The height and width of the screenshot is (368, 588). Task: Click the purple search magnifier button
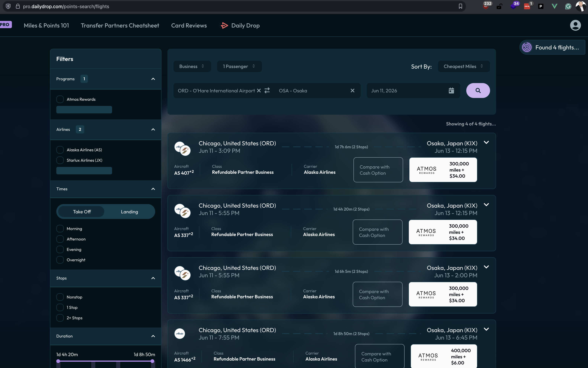tap(478, 91)
